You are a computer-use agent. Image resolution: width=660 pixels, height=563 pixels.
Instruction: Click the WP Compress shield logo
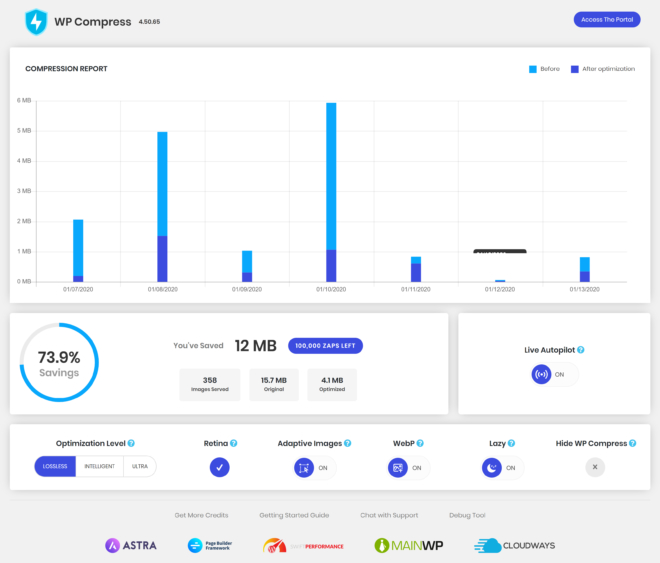click(36, 21)
